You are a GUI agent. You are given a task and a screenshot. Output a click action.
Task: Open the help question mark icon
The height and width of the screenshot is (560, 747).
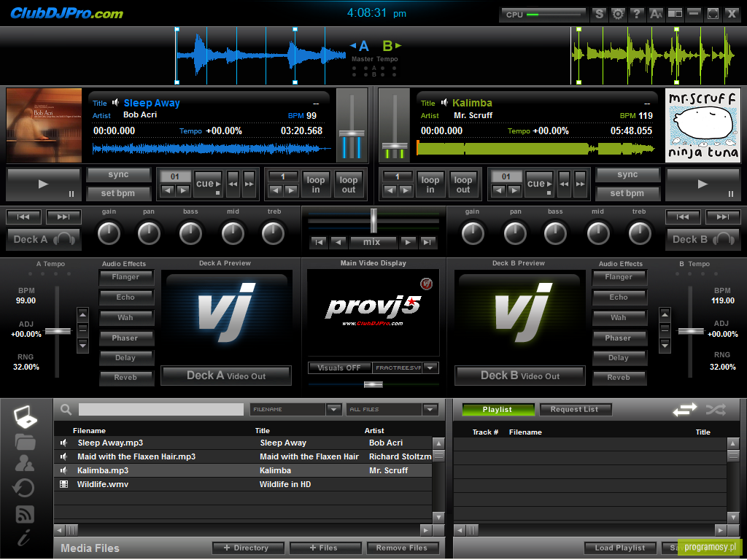[x=636, y=15]
